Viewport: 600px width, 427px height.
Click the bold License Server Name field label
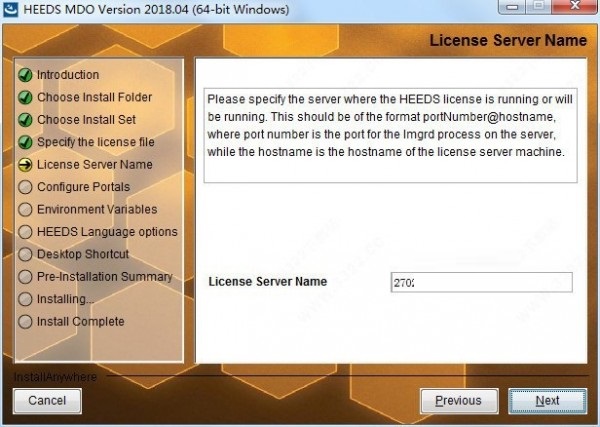pos(268,282)
